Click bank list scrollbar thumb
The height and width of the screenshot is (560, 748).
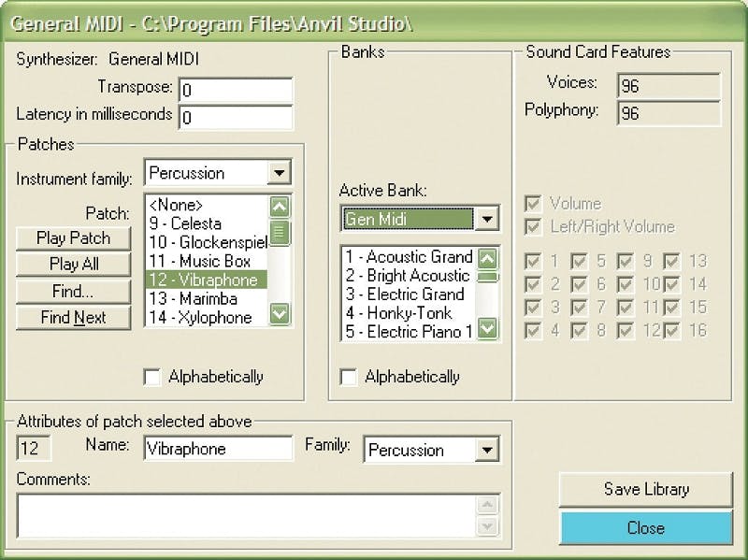487,277
